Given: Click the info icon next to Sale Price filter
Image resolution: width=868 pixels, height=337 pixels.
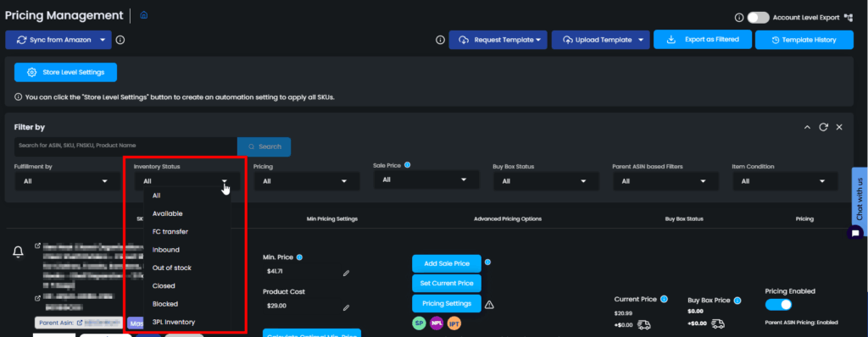Looking at the screenshot, I should click(408, 165).
